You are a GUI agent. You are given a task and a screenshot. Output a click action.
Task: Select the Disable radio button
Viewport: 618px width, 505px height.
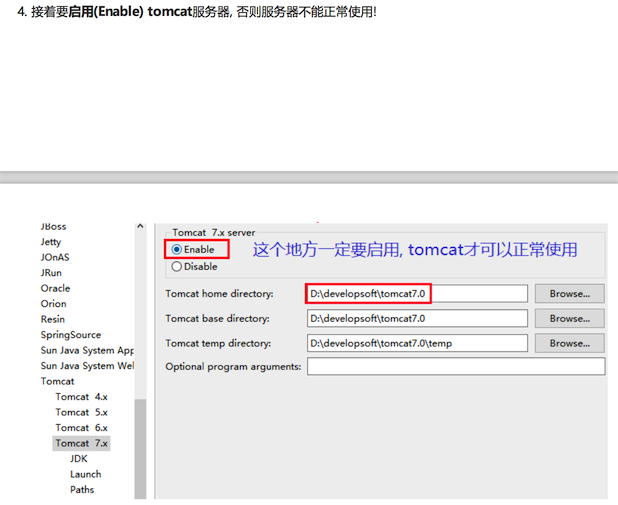pyautogui.click(x=177, y=267)
